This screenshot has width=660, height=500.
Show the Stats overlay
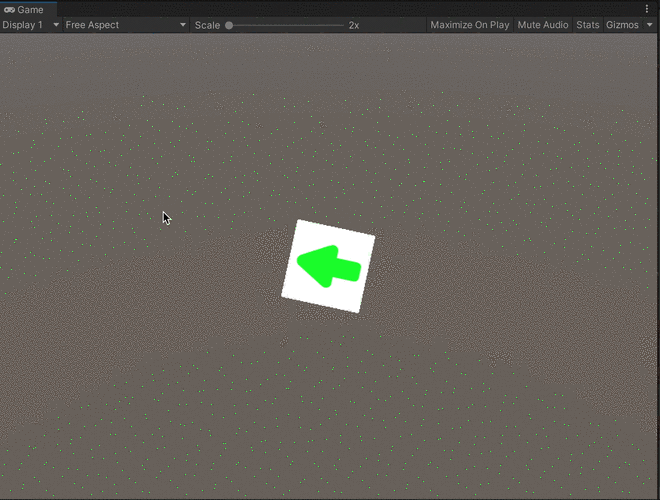(588, 25)
